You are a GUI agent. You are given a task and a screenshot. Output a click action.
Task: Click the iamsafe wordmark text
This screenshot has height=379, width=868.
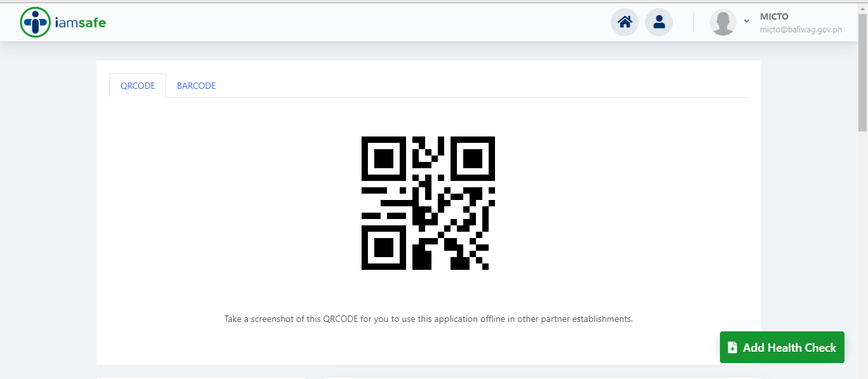click(80, 23)
